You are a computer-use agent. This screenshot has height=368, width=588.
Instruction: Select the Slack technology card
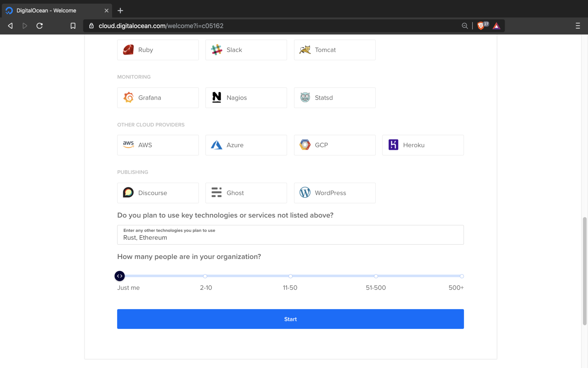point(246,50)
